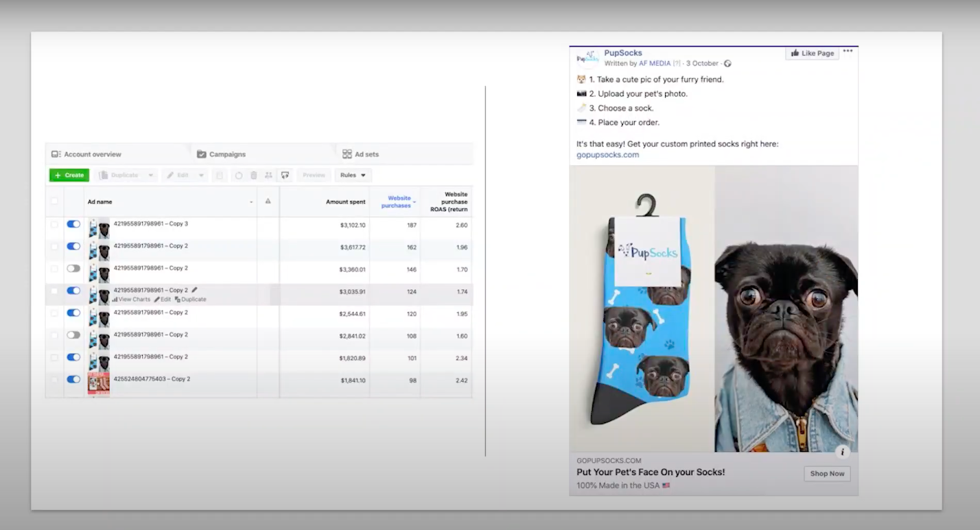Sort by the Website purchases column header

(397, 202)
